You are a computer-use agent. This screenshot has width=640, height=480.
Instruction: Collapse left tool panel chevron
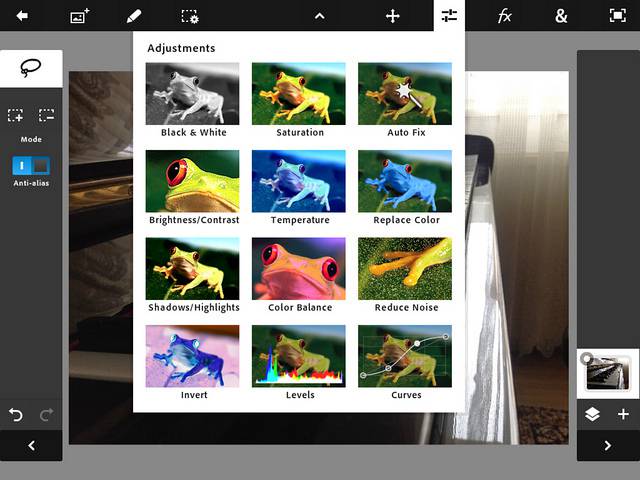[x=31, y=445]
